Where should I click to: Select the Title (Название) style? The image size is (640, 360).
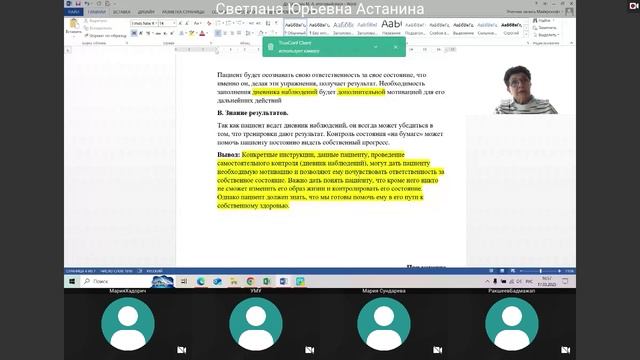click(x=391, y=27)
